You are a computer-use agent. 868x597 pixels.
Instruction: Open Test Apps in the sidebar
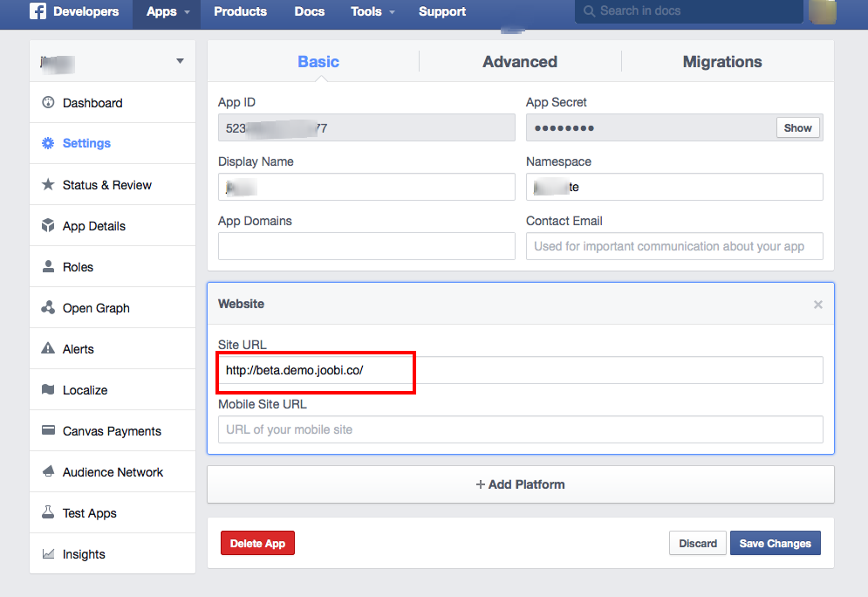[x=113, y=512]
